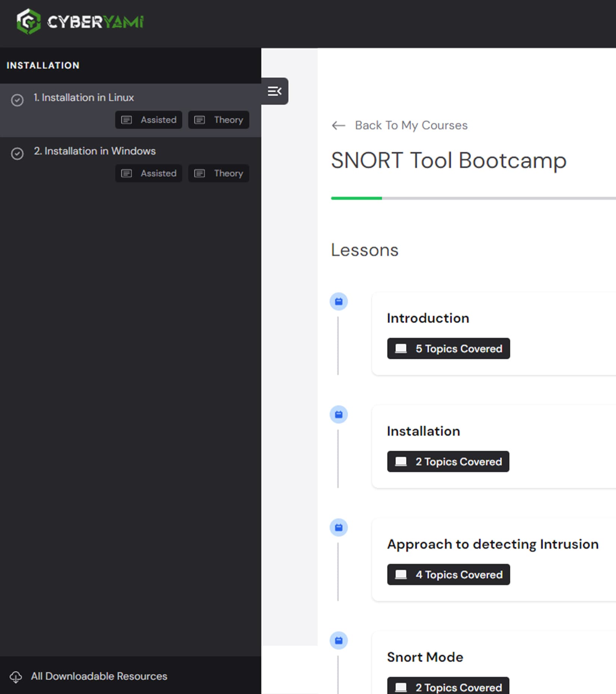Click the Installation lesson timeline icon
616x694 pixels.
coord(339,414)
